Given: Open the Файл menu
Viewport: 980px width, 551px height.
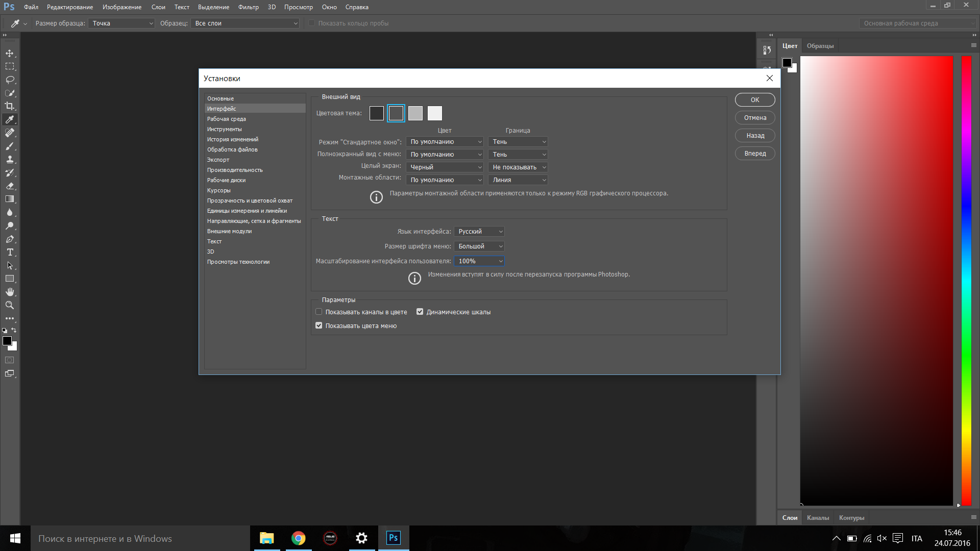Looking at the screenshot, I should (31, 7).
